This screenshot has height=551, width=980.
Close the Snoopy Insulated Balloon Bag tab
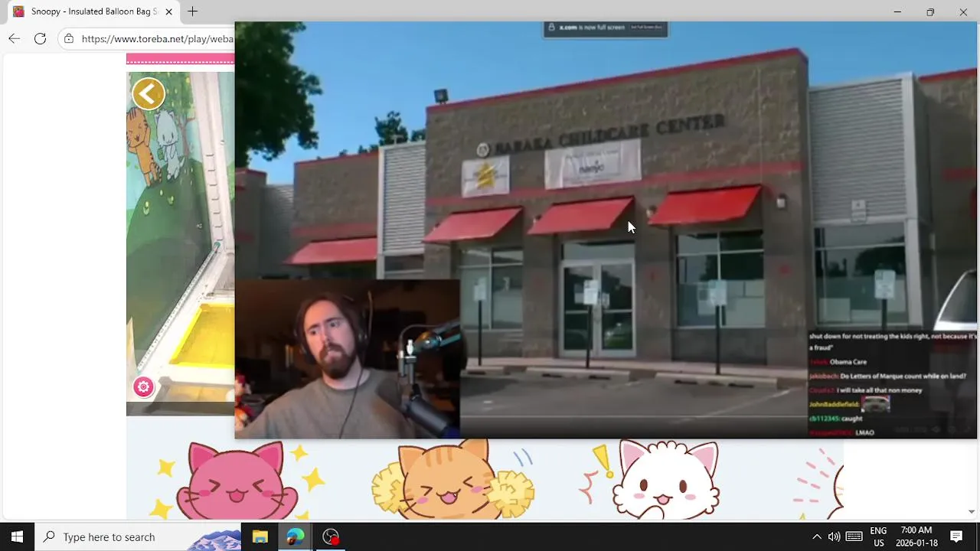pyautogui.click(x=168, y=11)
